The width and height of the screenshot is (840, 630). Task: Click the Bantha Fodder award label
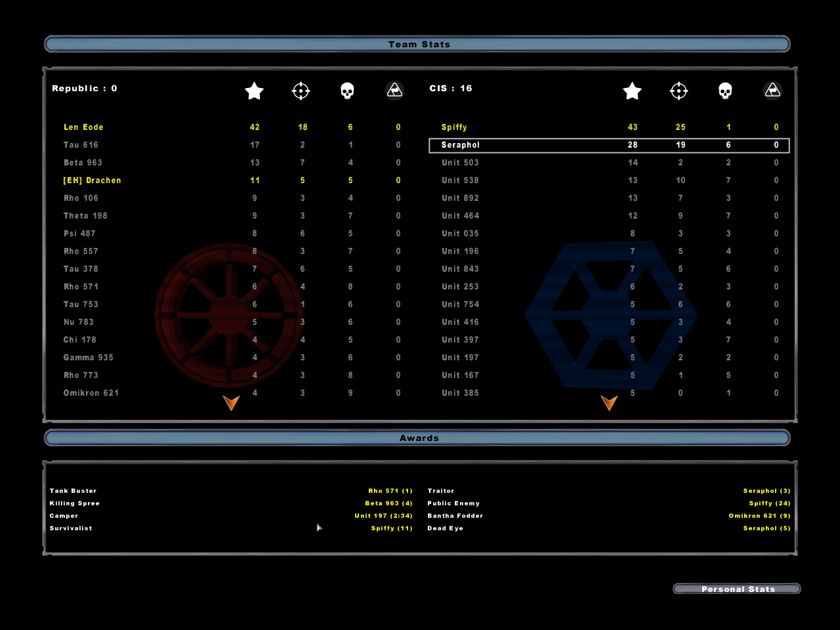click(455, 516)
